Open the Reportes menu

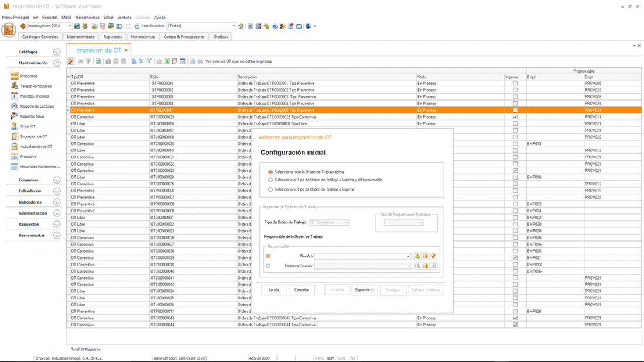click(x=50, y=18)
